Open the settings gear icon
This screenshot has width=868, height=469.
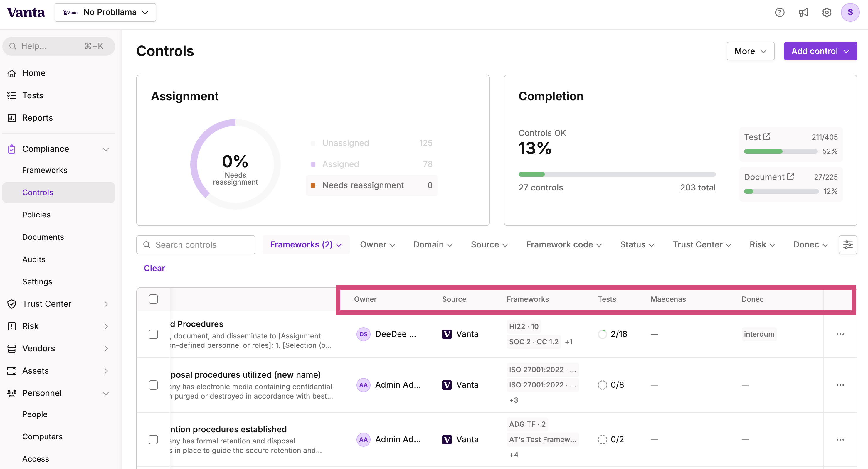827,12
